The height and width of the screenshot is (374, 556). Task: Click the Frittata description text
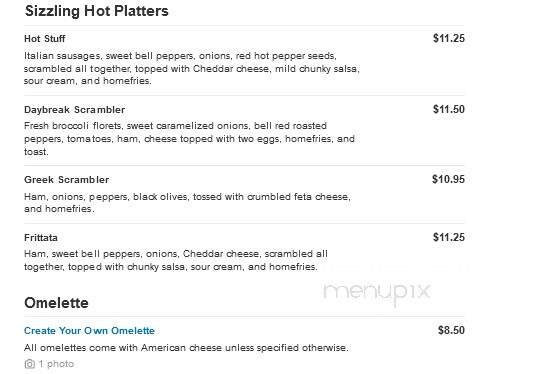[x=176, y=260]
